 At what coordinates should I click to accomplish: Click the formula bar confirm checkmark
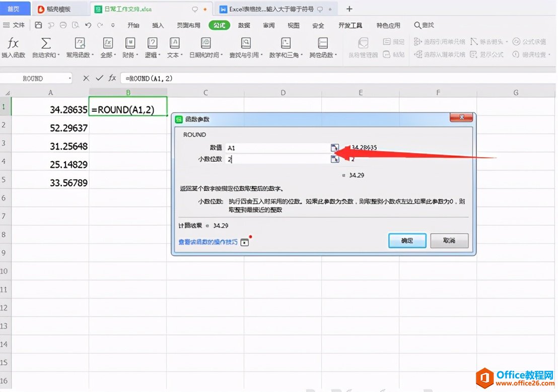(99, 78)
